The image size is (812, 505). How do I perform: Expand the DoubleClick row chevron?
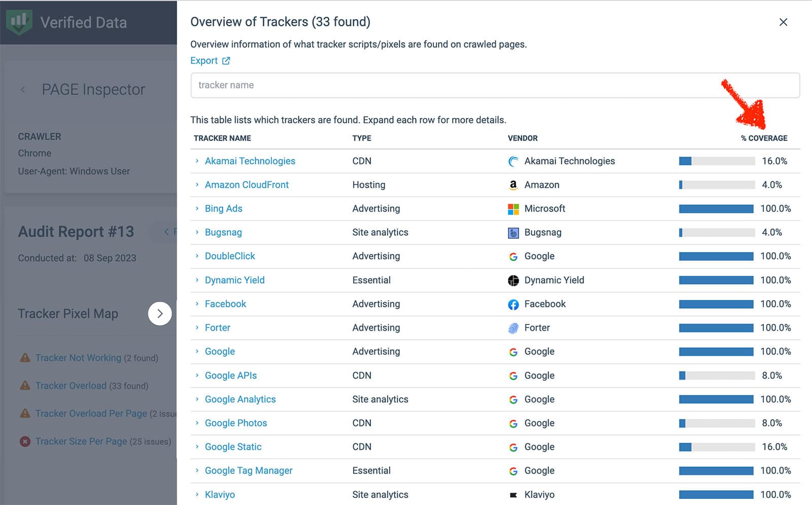tap(197, 256)
